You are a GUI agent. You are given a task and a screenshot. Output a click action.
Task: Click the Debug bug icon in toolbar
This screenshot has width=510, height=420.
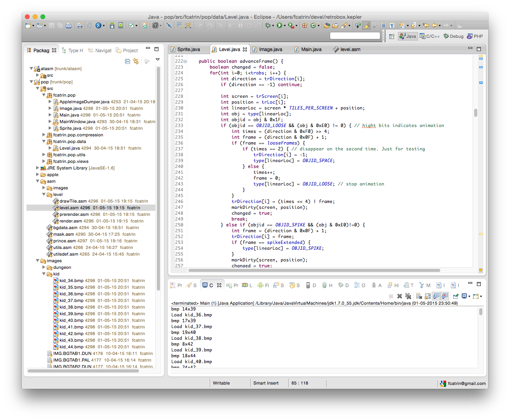tap(268, 26)
